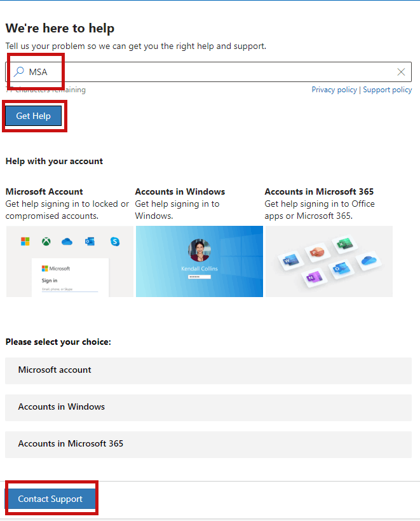Open the Accounts in Windows thumbnail image
Screen dimensions: 420x521
pos(200,261)
